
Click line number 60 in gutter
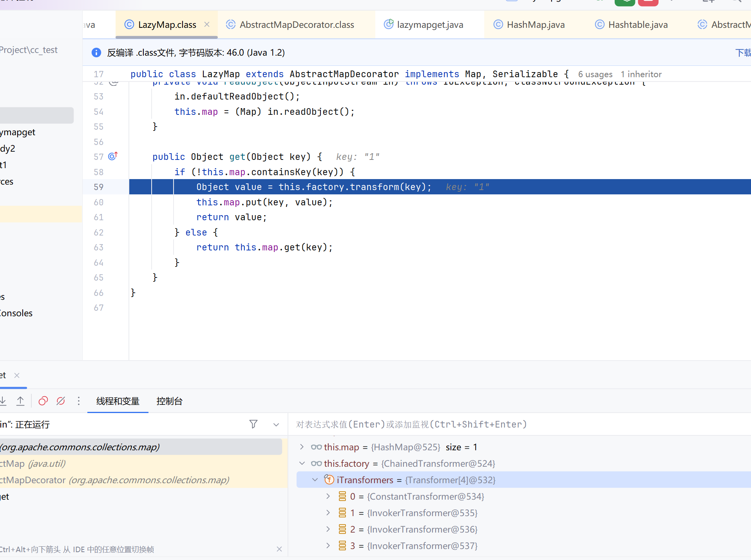point(99,202)
